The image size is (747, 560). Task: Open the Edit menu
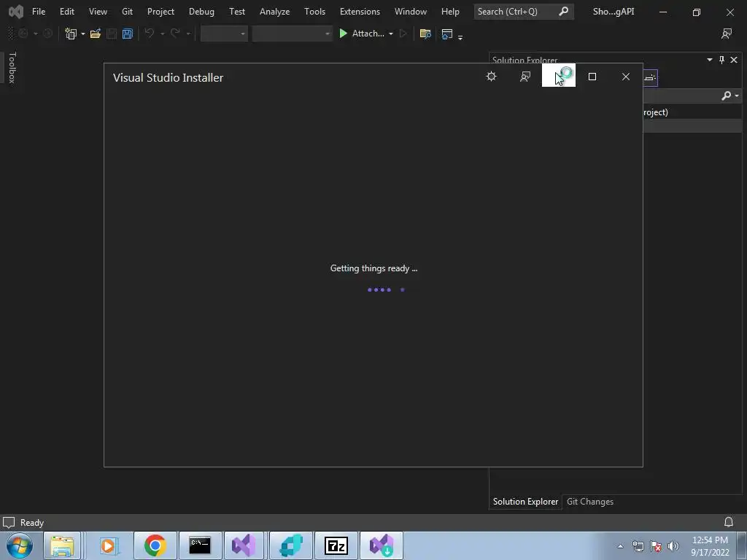click(x=66, y=12)
